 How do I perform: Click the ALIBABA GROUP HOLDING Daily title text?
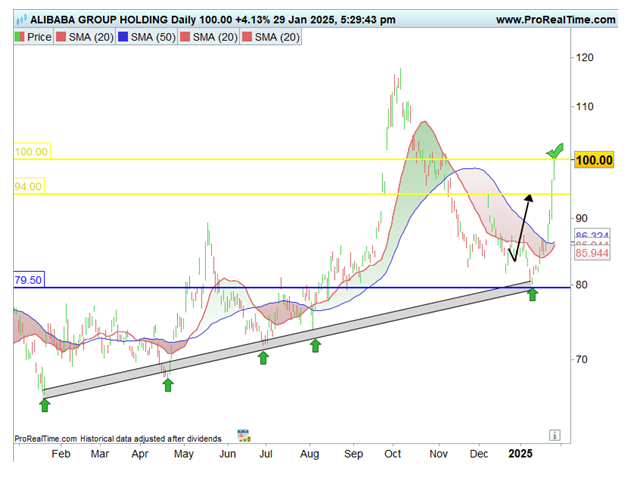(x=113, y=20)
